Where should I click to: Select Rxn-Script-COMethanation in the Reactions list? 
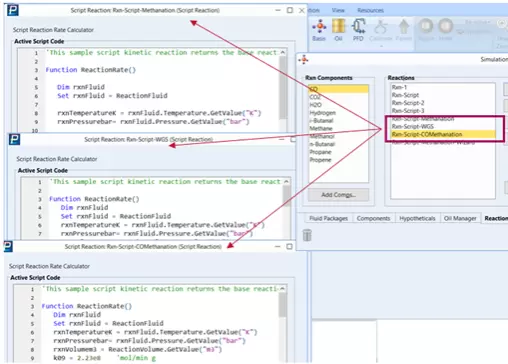[x=443, y=134]
